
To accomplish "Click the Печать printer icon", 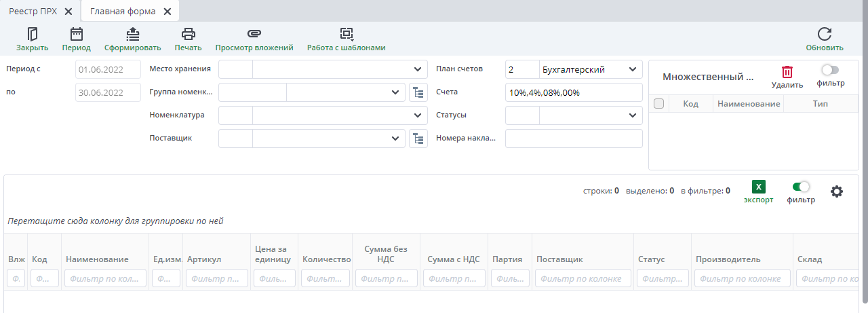I will pyautogui.click(x=188, y=35).
